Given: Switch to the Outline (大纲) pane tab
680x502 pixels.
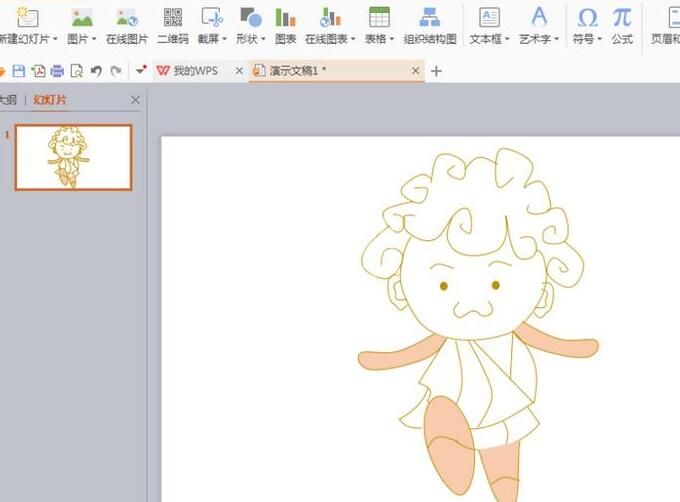Looking at the screenshot, I should tap(8, 100).
